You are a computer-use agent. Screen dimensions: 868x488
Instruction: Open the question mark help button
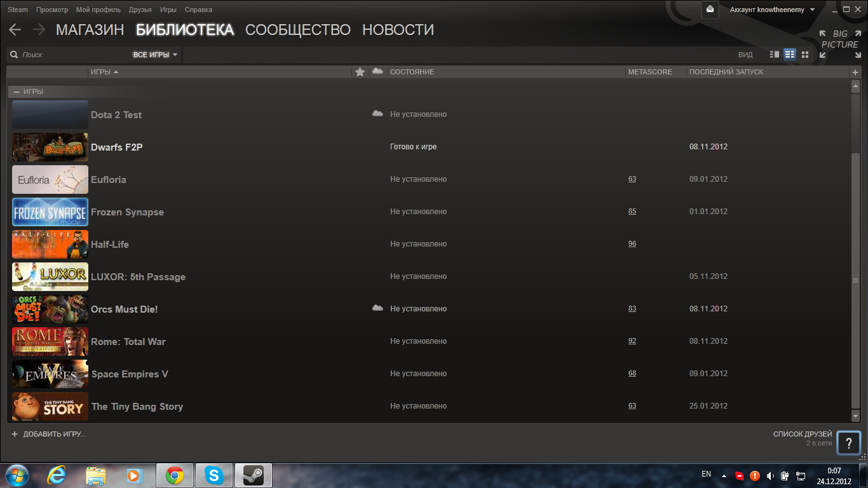click(849, 444)
